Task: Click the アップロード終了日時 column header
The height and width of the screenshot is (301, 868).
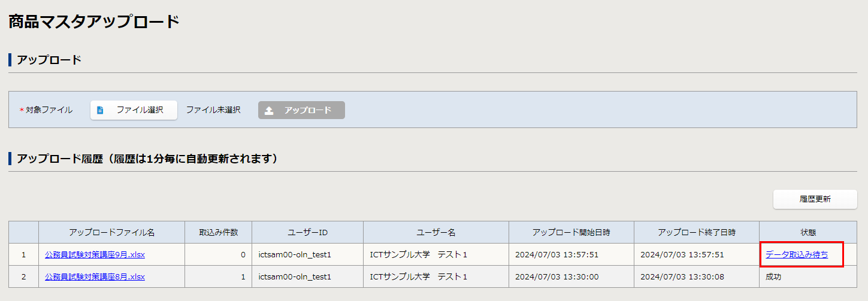Action: pyautogui.click(x=696, y=232)
